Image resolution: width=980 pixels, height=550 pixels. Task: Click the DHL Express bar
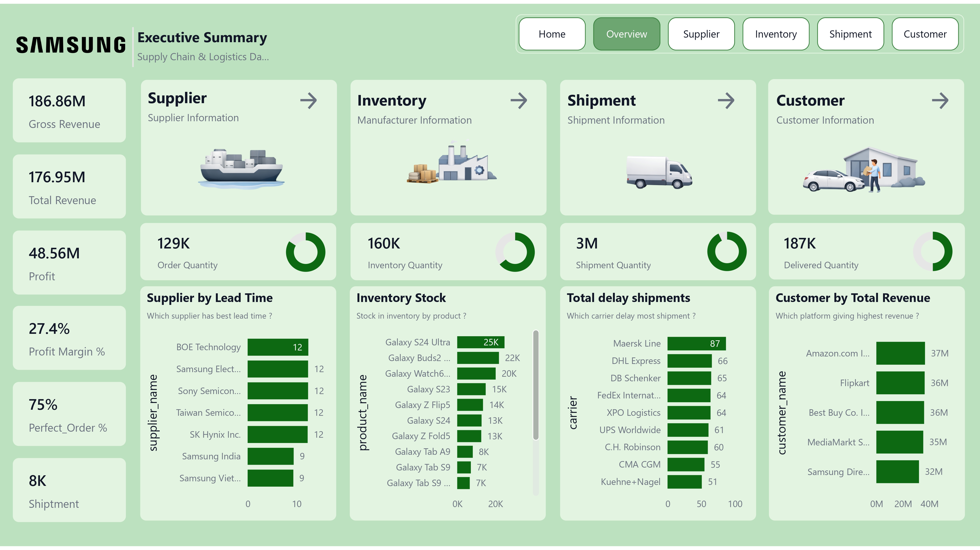(689, 361)
